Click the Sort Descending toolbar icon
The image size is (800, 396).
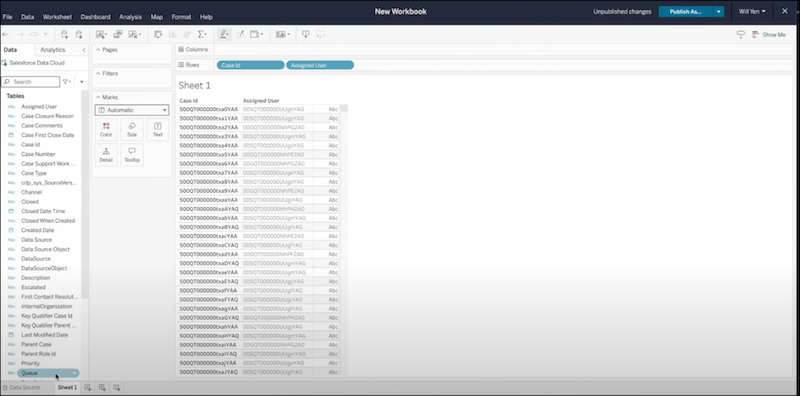pyautogui.click(x=187, y=34)
